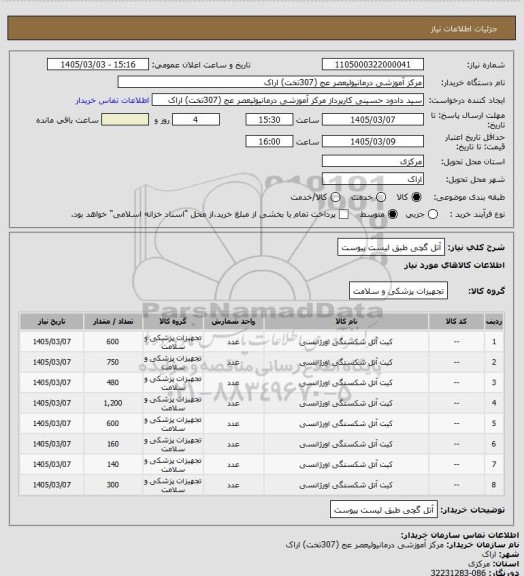This screenshot has height=576, width=524.
Task: Click quantity 480 in row 3
Action: 113,383
